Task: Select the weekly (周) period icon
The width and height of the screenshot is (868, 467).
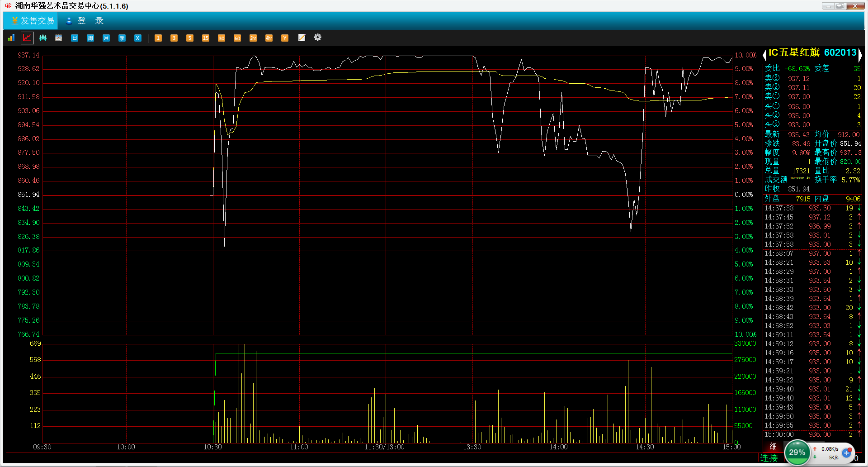Action: 90,38
